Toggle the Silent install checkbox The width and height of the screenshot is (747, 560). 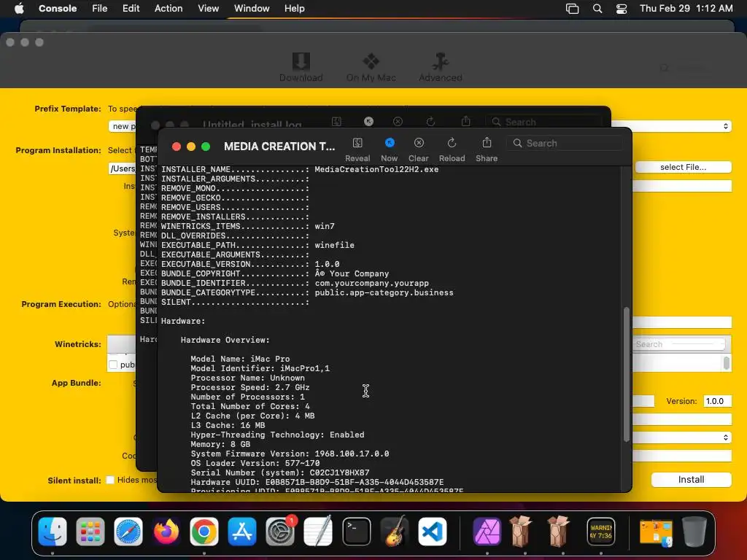tap(110, 480)
